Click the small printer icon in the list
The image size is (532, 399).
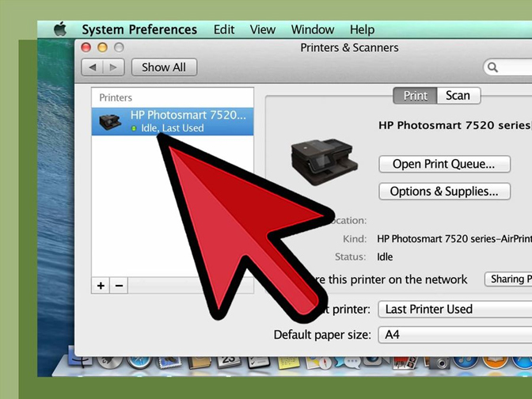pos(110,121)
